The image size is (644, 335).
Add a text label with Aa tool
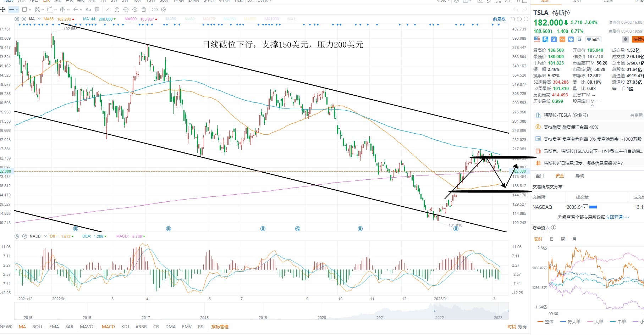click(88, 10)
